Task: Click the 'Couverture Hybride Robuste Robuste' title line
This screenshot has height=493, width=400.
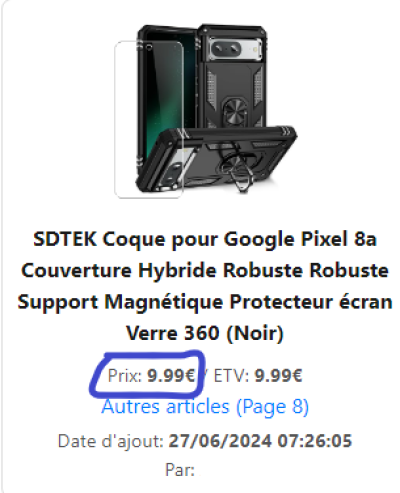Action: [205, 270]
